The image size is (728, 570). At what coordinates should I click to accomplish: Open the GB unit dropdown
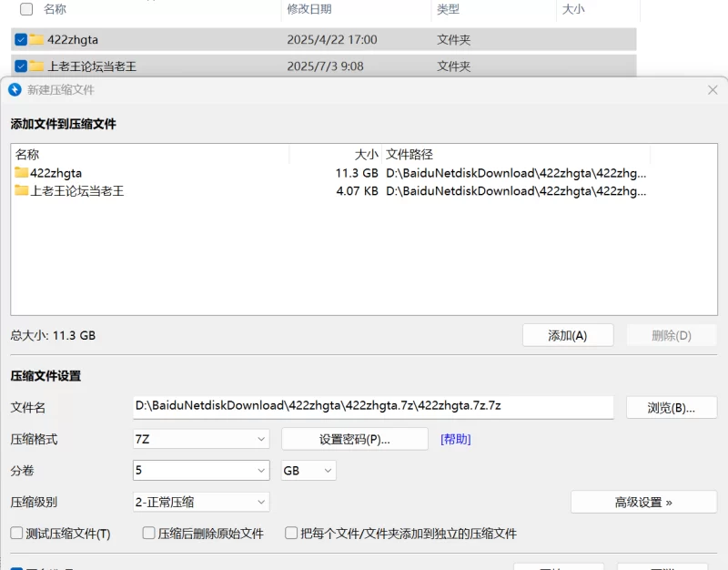pyautogui.click(x=308, y=471)
